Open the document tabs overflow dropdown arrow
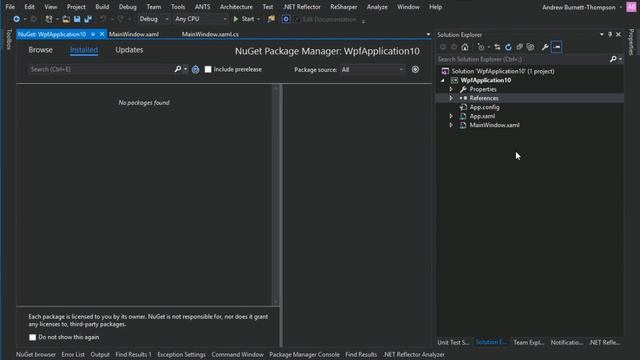Screen dimensions: 640x360 pos(428,34)
